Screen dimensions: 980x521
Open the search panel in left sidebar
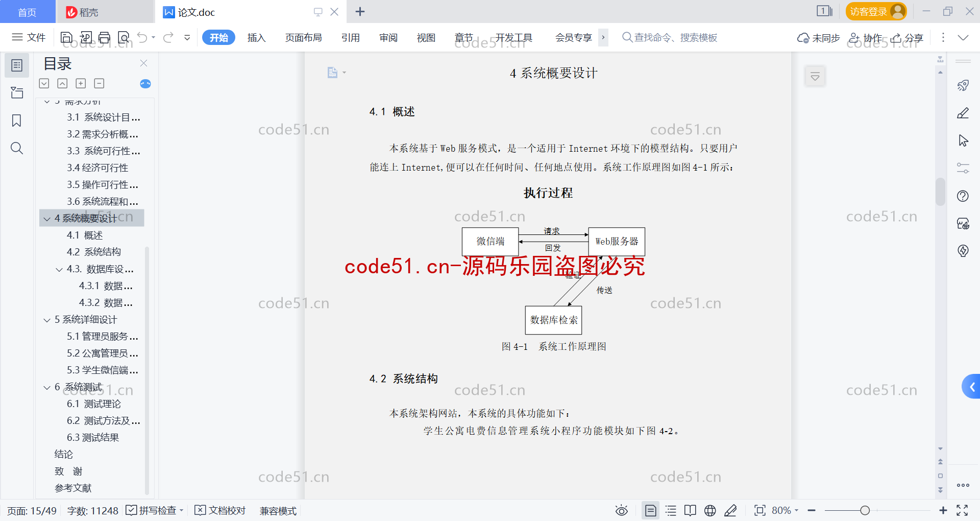pos(17,148)
